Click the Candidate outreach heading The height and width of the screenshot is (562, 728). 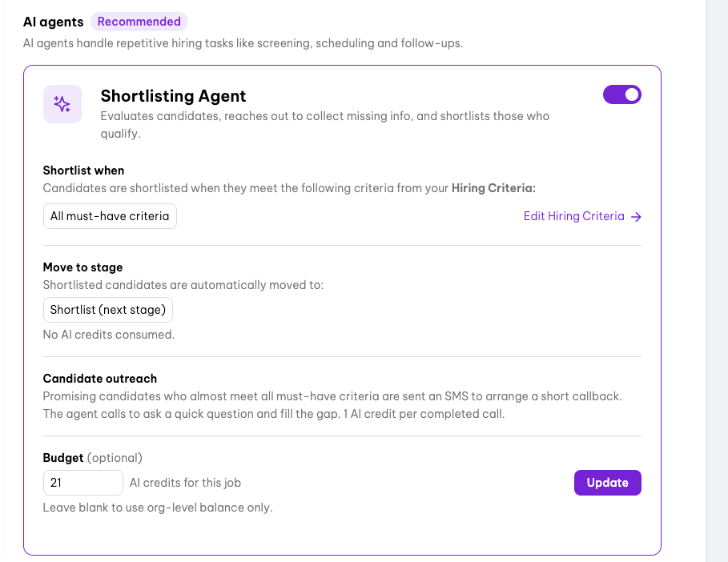pyautogui.click(x=100, y=379)
